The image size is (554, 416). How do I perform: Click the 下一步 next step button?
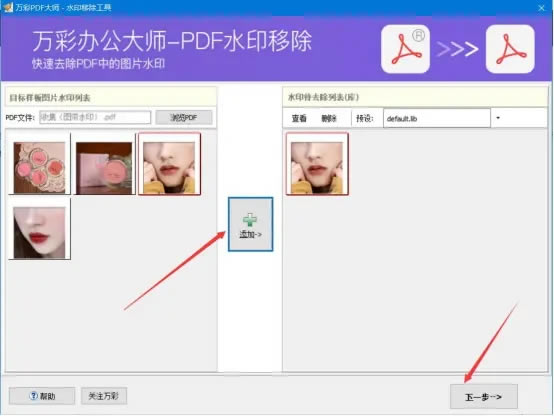pyautogui.click(x=484, y=397)
